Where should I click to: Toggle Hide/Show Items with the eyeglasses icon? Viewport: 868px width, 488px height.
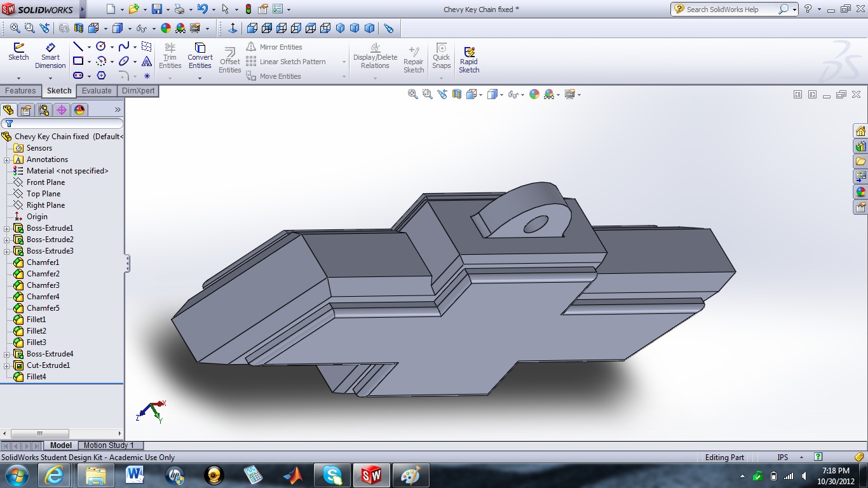(x=513, y=93)
